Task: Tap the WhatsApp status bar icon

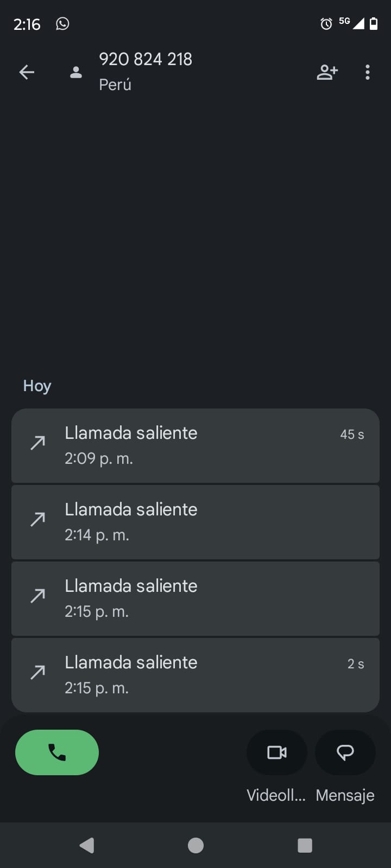Action: point(62,24)
